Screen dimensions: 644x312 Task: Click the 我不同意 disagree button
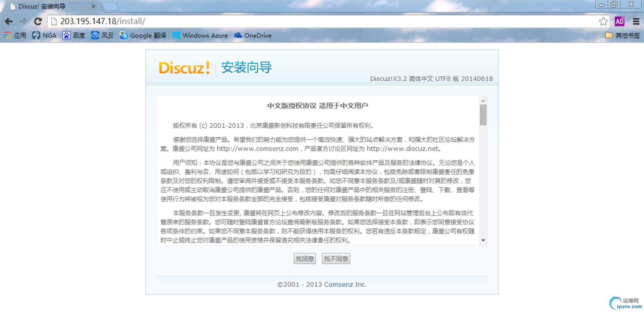click(x=336, y=259)
